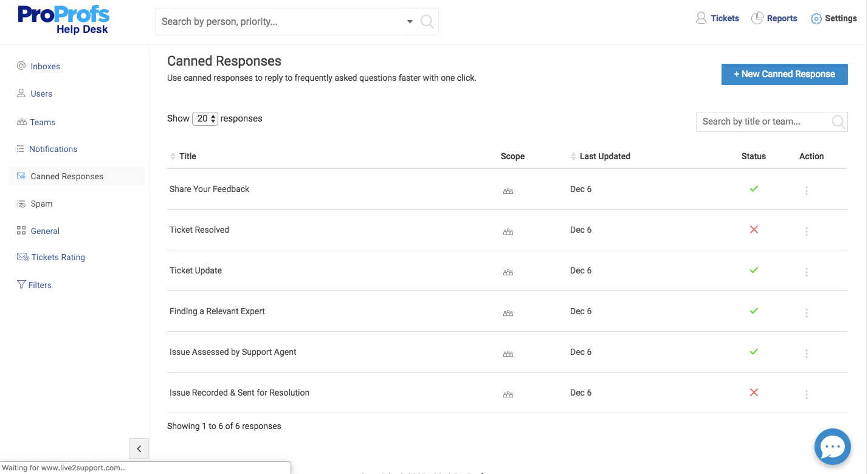Image resolution: width=868 pixels, height=474 pixels.
Task: Toggle red X status for Ticket Resolved
Action: click(x=754, y=230)
